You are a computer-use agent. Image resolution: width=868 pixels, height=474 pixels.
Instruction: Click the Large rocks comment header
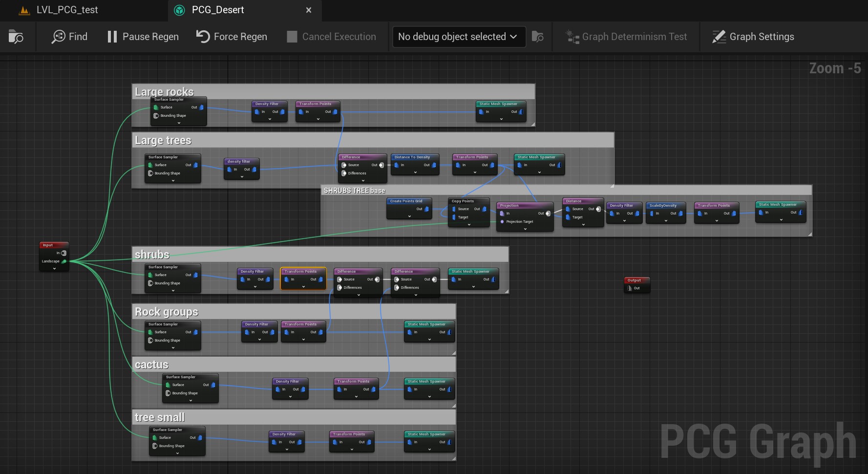click(x=164, y=92)
